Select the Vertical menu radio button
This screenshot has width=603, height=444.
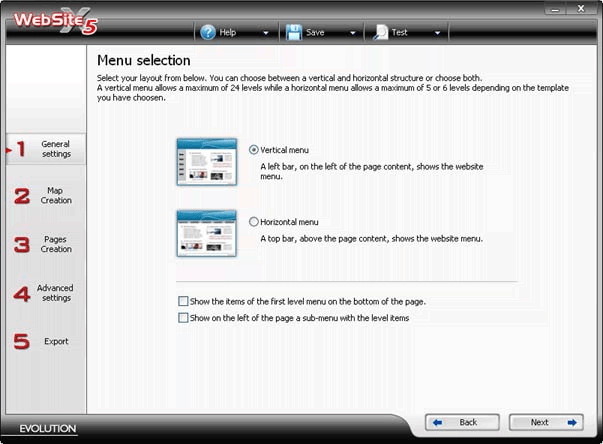click(x=253, y=150)
